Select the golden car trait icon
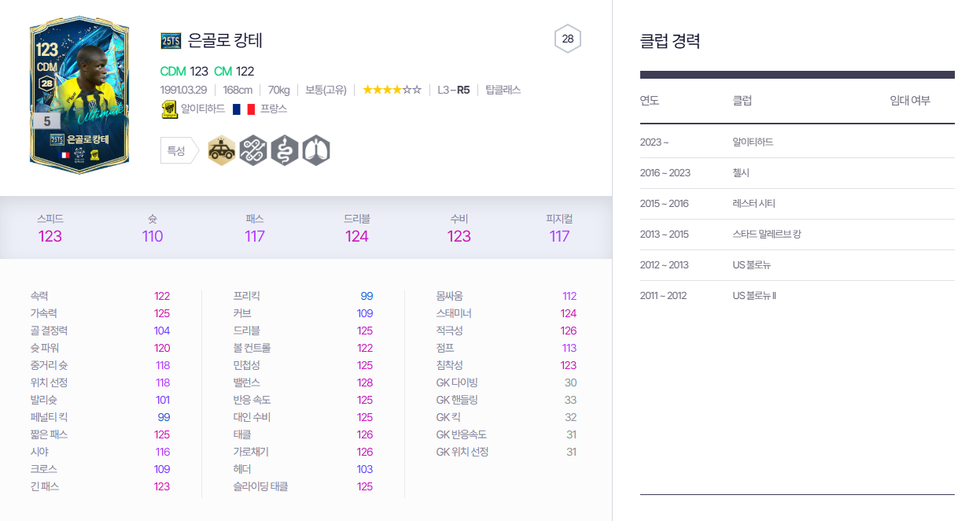This screenshot has height=521, width=980. tap(221, 150)
